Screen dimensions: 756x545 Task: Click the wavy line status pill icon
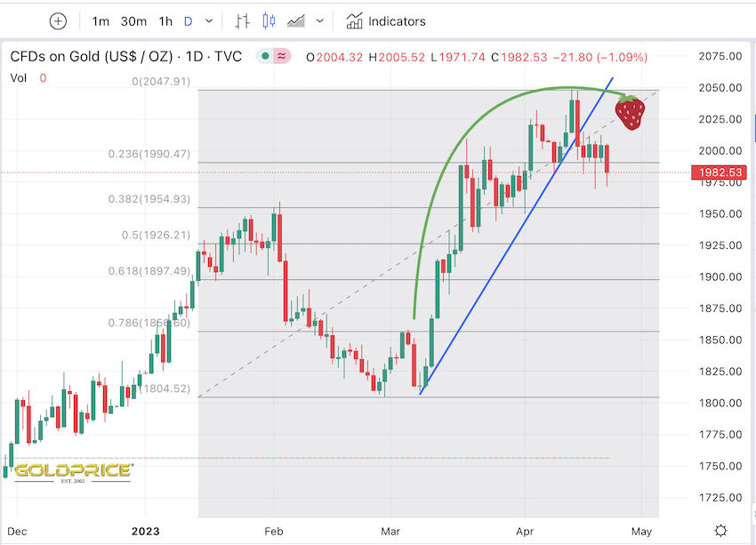pyautogui.click(x=283, y=57)
